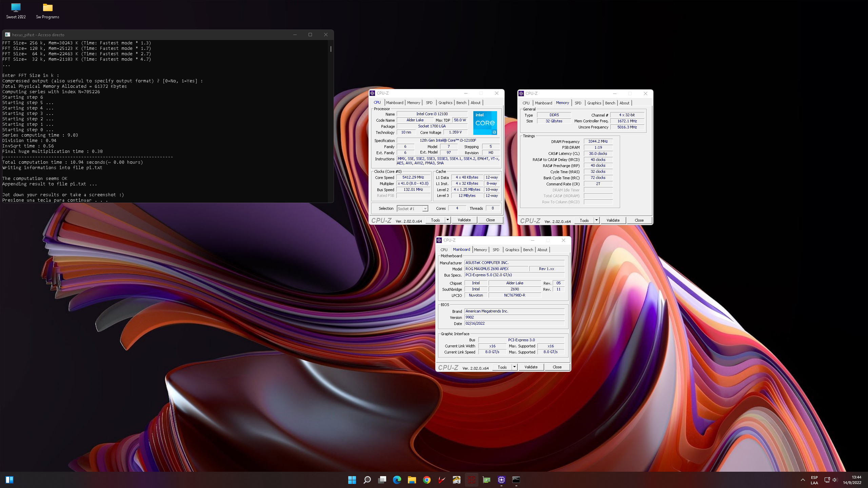Click the PCI-Express 5.0 bus specs field

coord(514,275)
